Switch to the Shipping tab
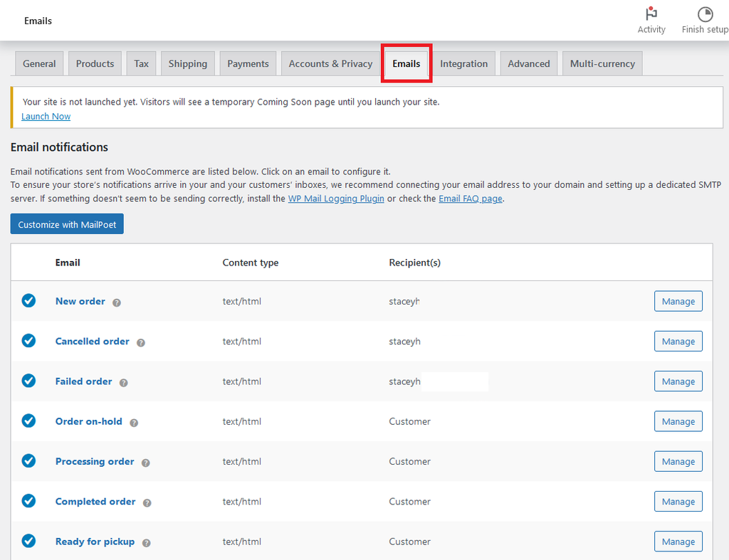Screen dimensions: 729x560 (188, 63)
